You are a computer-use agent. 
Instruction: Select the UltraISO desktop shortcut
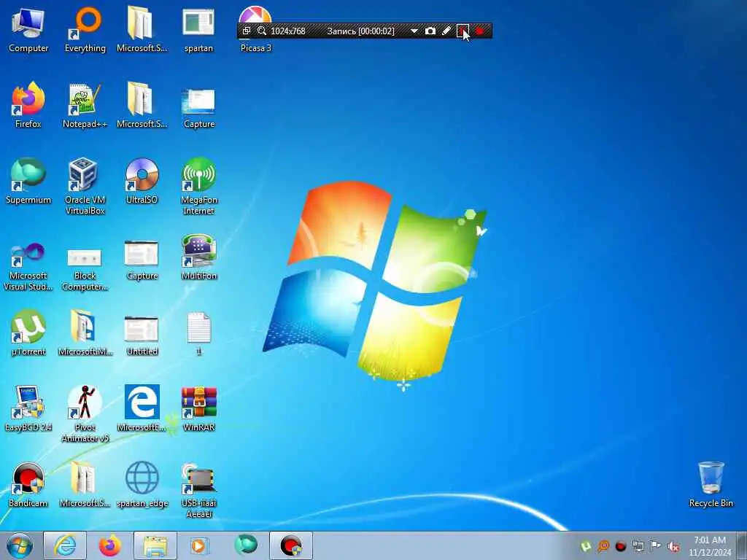(142, 181)
